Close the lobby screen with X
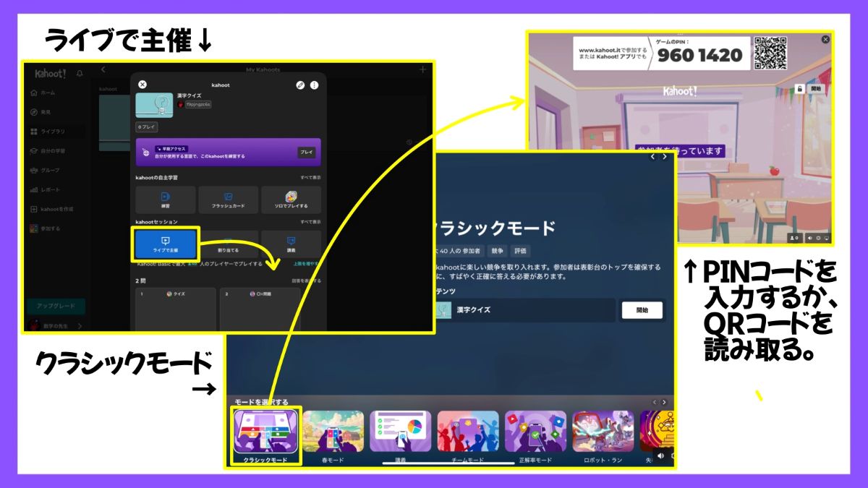Screen dimensions: 868x488 pyautogui.click(x=825, y=40)
